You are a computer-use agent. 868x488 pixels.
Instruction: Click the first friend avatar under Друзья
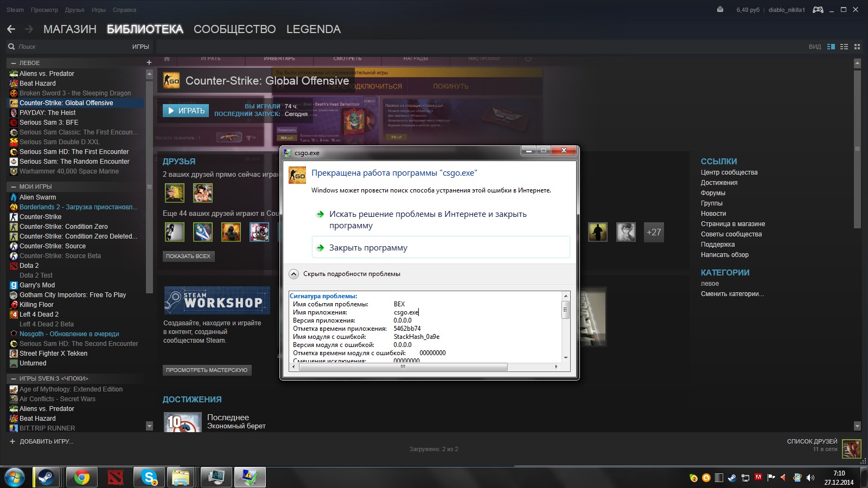click(175, 192)
